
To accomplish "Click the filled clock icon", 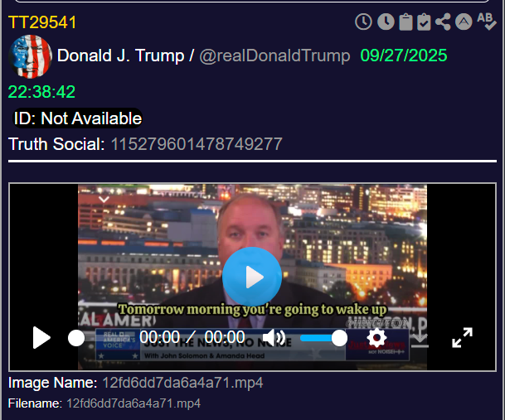I will coord(386,22).
